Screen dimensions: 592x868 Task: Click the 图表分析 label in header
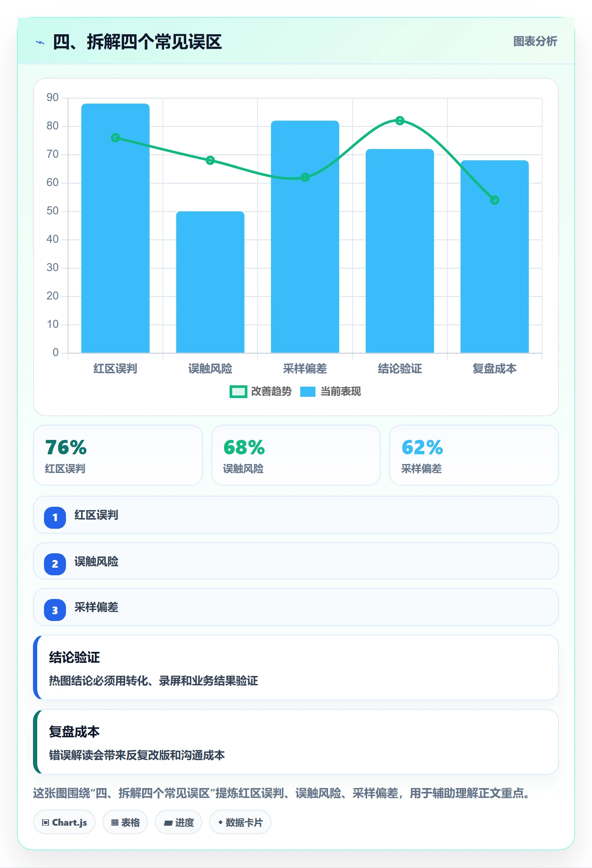click(x=535, y=41)
